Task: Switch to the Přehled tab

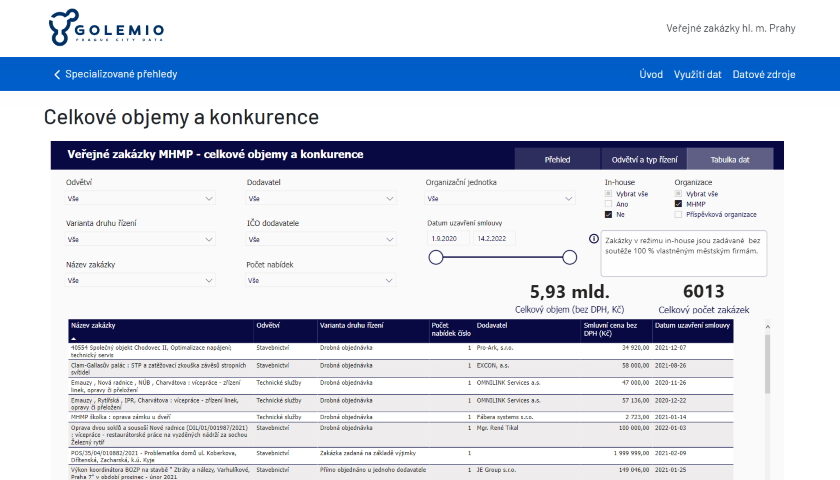Action: [x=557, y=159]
